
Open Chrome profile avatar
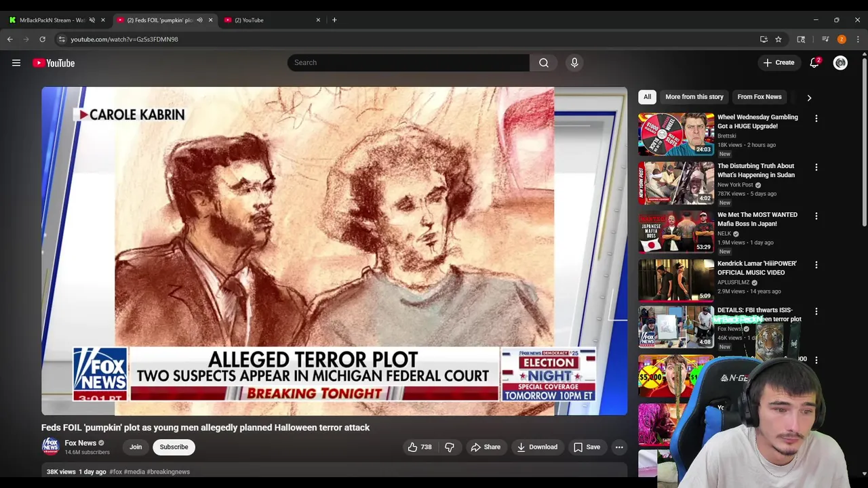click(x=842, y=39)
